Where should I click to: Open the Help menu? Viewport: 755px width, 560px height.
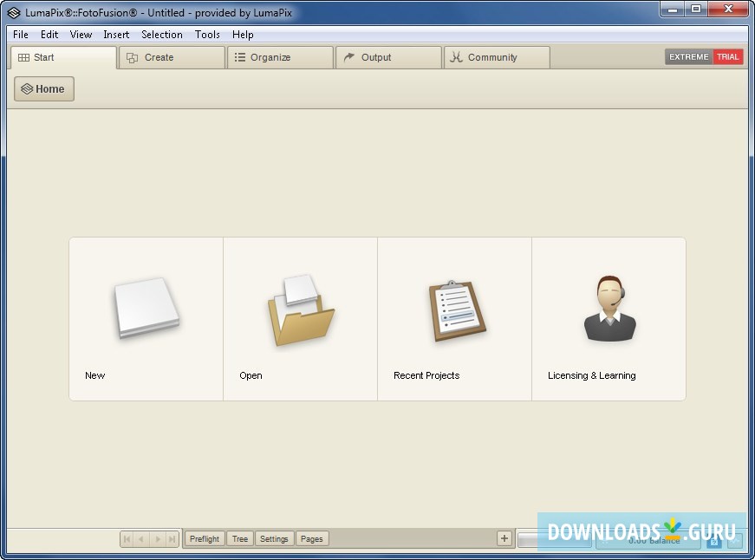pos(243,35)
